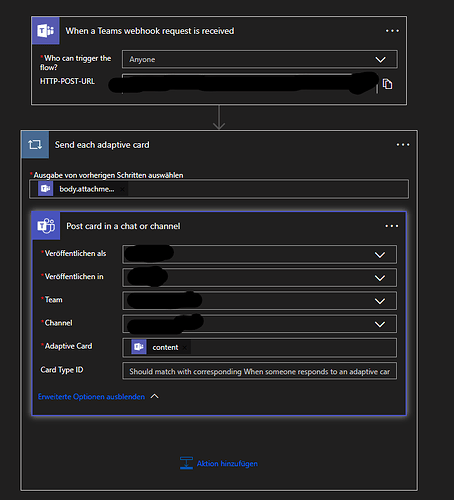The height and width of the screenshot is (500, 454).
Task: Expand the 'Veröffentlichen in' dropdown arrow
Action: 380,278
